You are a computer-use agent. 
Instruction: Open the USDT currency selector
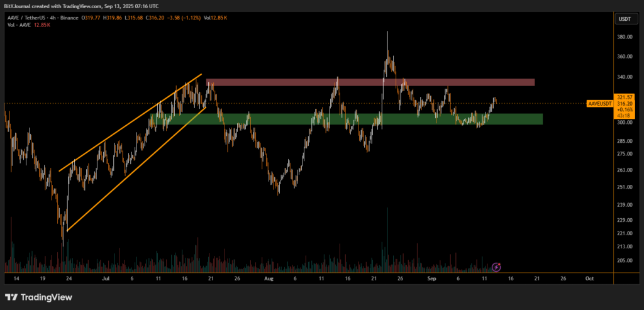[625, 19]
